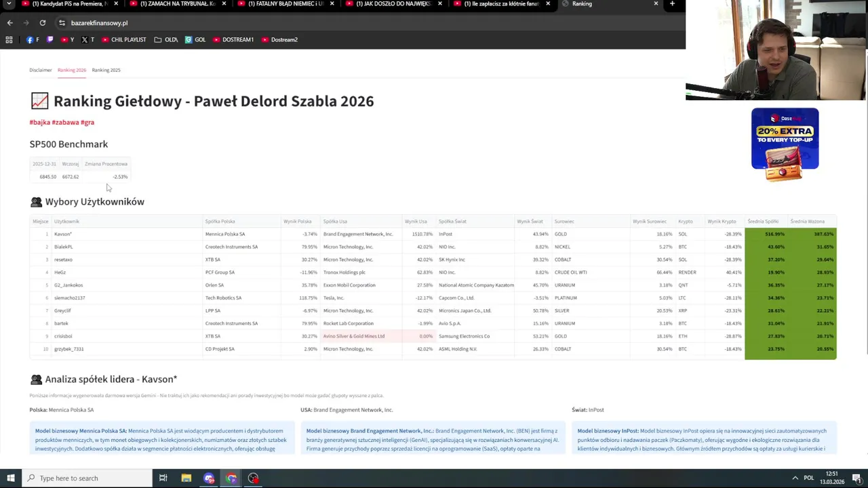Show hidden system tray icons
868x488 pixels.
795,479
